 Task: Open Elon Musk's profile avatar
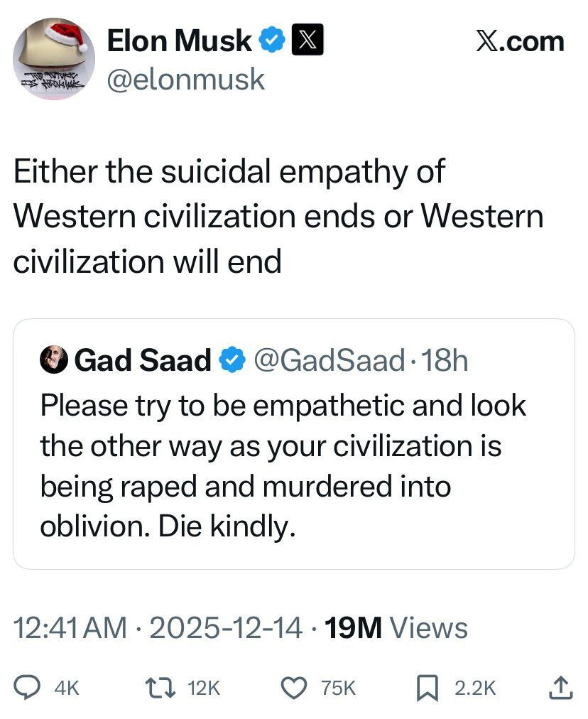pyautogui.click(x=54, y=59)
